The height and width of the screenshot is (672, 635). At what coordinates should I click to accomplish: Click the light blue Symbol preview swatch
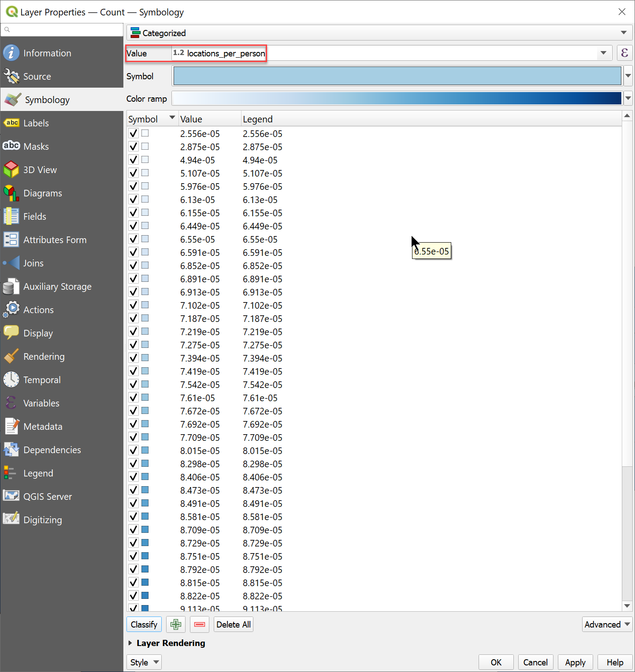tap(397, 76)
